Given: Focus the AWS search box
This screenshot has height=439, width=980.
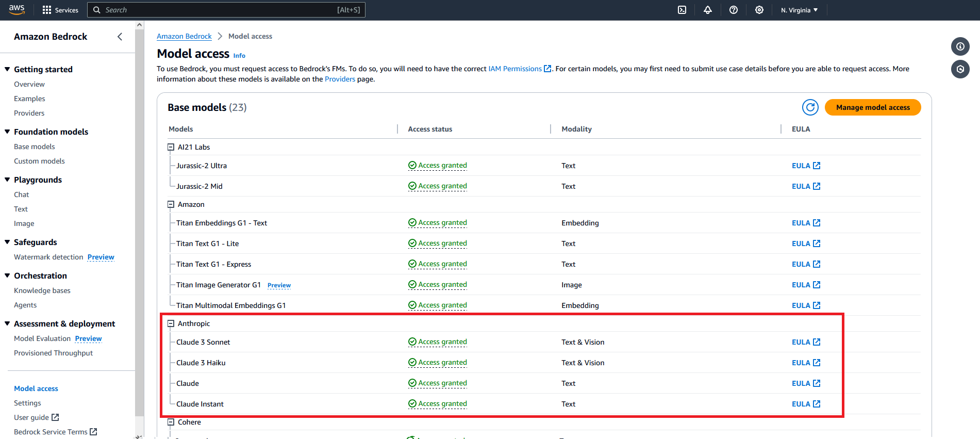Looking at the screenshot, I should coord(226,10).
